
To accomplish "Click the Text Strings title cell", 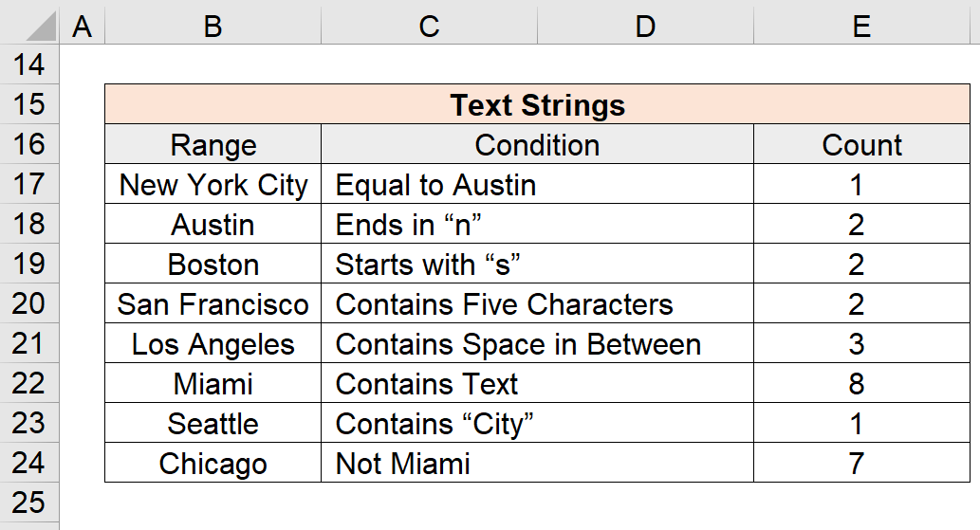I will point(538,104).
